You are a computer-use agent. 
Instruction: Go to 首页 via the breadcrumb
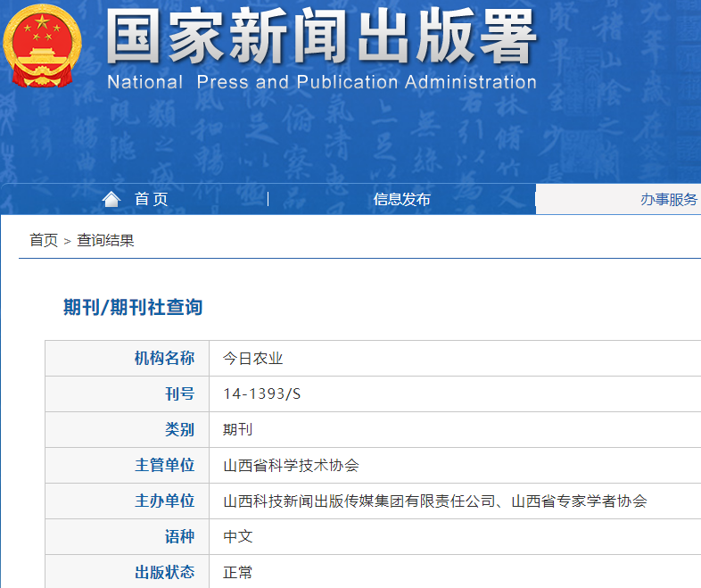click(x=44, y=240)
